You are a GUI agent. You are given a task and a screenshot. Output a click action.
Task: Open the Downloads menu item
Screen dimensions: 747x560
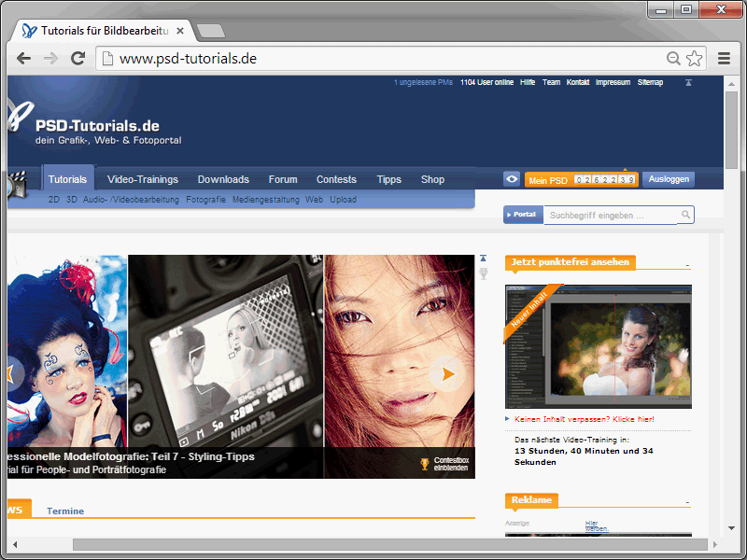(x=223, y=179)
